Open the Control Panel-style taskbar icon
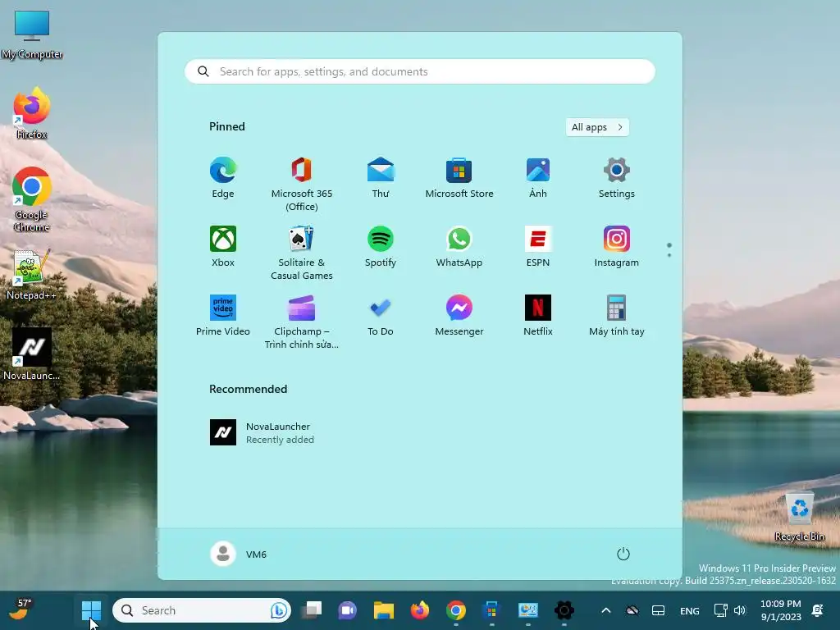Screen dimensions: 840x630 pos(527,610)
